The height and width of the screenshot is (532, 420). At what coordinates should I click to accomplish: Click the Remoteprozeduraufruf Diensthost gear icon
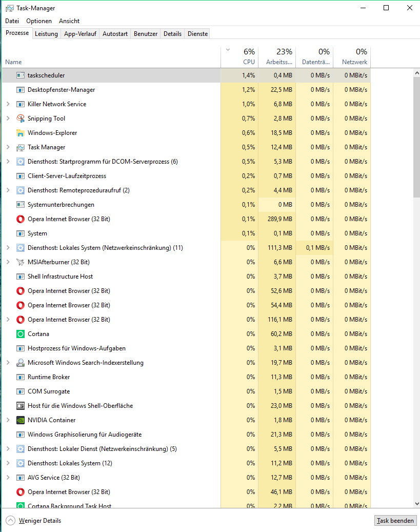click(x=21, y=190)
